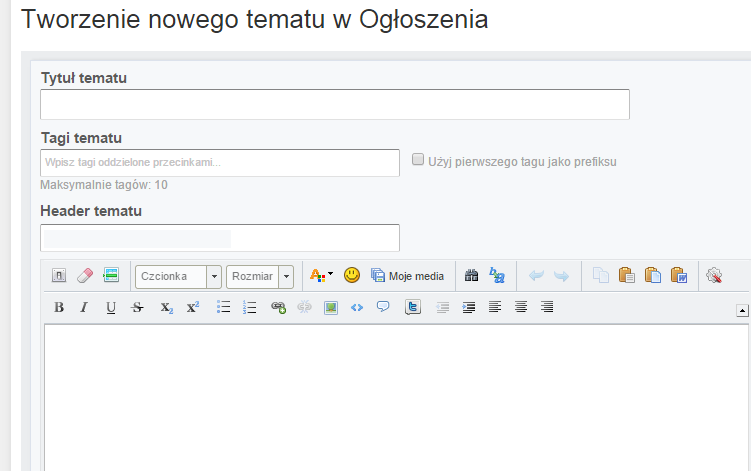Screen dimensions: 751x471
Task: Click the Twitter embed icon
Action: click(413, 307)
